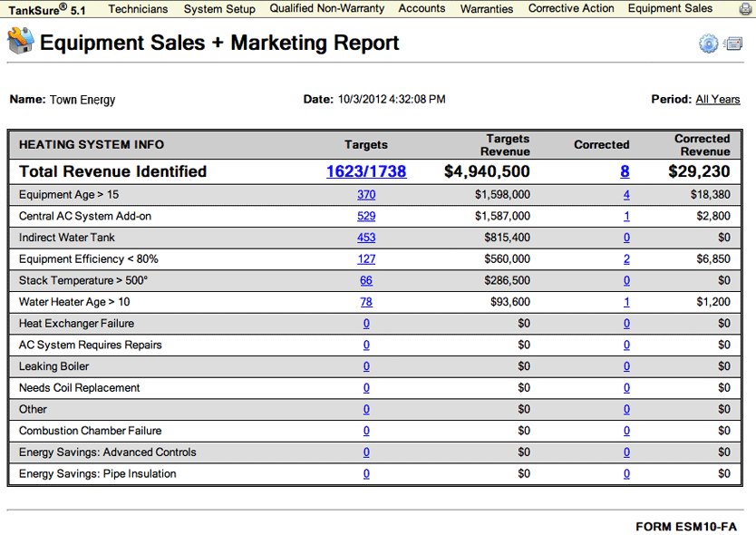Open targets 0 for Leaking Boiler

tap(366, 366)
